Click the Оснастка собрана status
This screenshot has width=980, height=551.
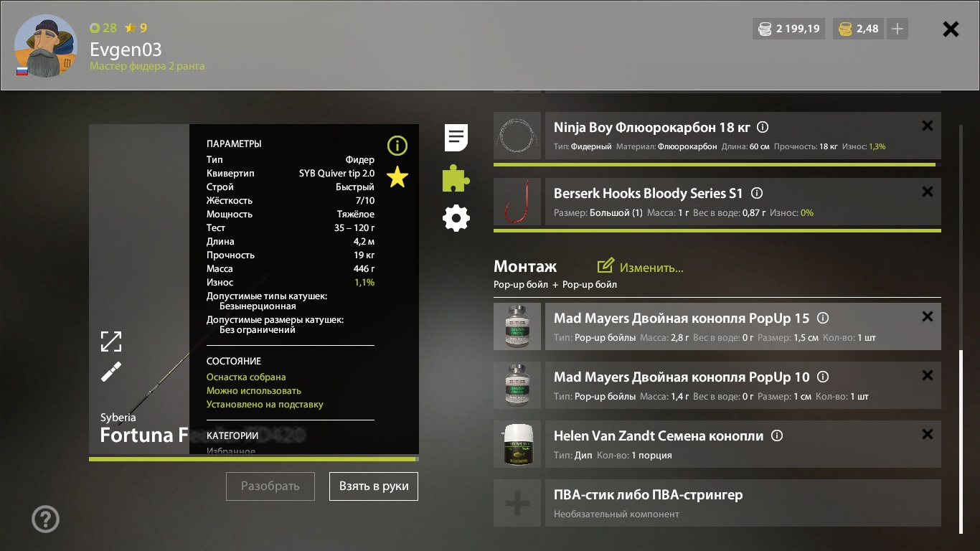coord(246,377)
